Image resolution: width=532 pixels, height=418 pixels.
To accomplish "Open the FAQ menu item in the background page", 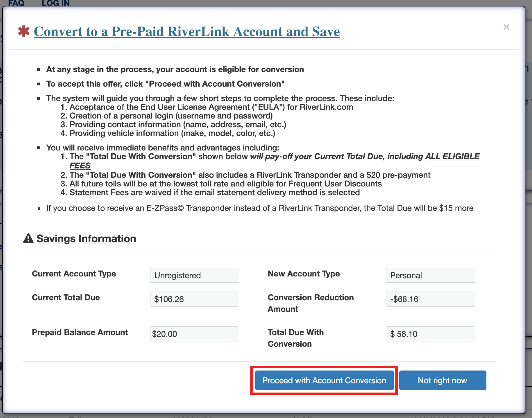I will coord(16,3).
